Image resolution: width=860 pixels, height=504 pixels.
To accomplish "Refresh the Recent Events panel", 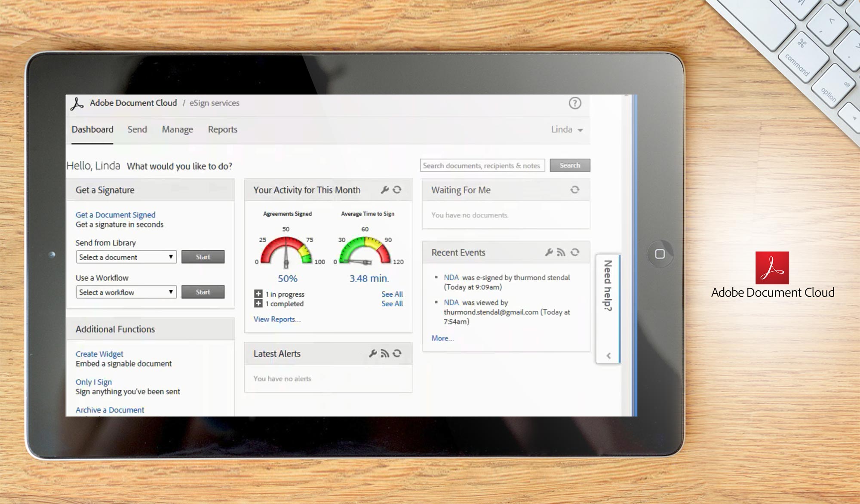I will tap(575, 252).
